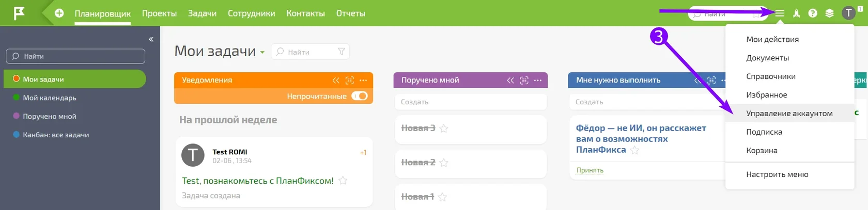868x210 pixels.
Task: Click fullscreen icon on Поручено мной column
Action: [x=524, y=80]
